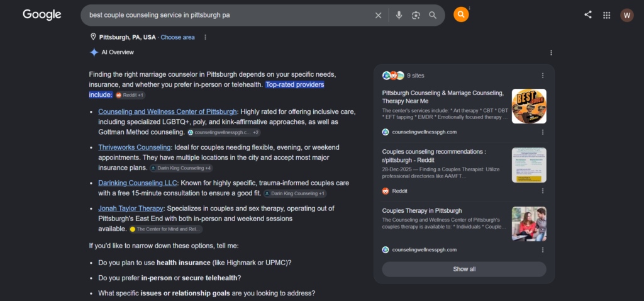Open Darinking Counseling LLC link
This screenshot has width=644, height=301.
pyautogui.click(x=138, y=183)
